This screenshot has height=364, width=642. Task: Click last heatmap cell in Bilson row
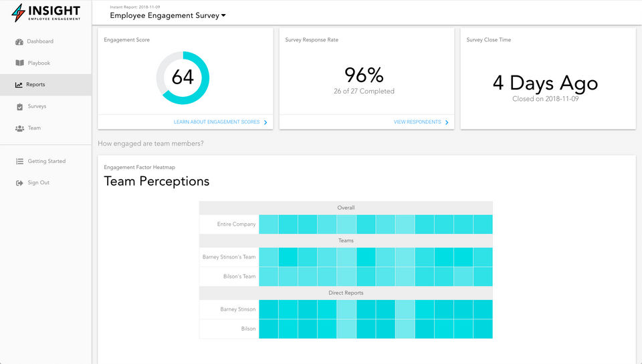coord(483,329)
